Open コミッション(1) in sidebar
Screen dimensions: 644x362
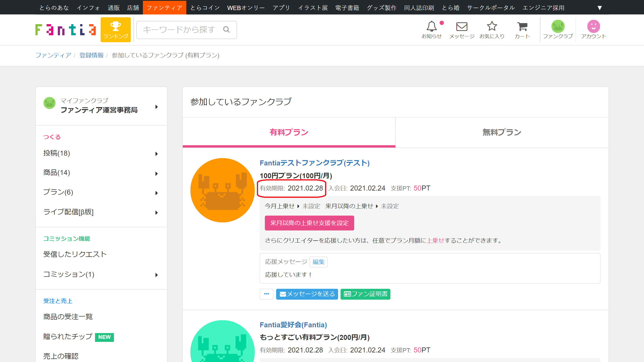tap(69, 275)
